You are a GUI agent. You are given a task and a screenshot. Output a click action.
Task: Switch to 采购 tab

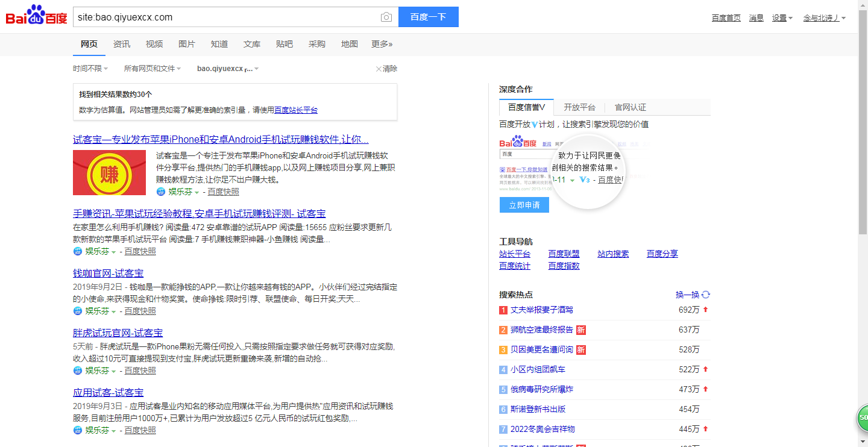click(317, 44)
